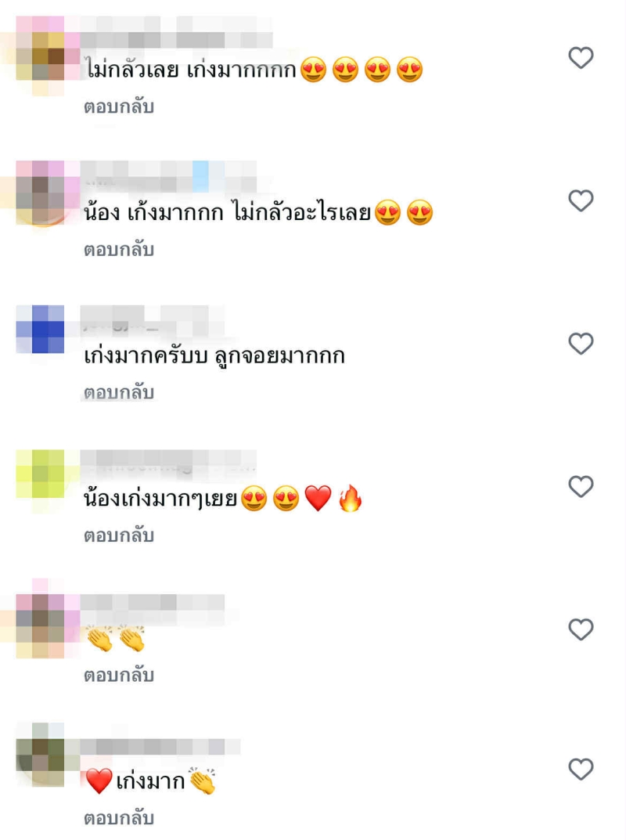Click ตอบกลับ under the last "เก่งมาก" comment
Viewport: 626px width, 840px height.
click(x=119, y=818)
